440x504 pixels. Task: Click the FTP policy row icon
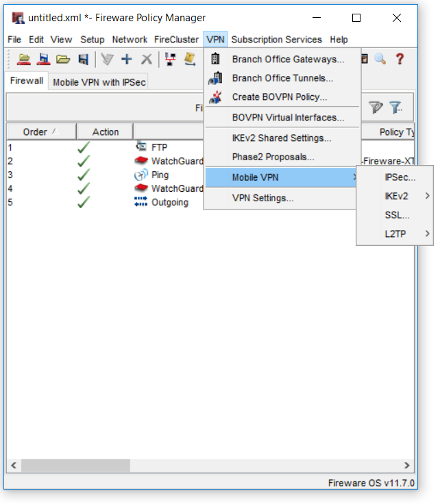[x=141, y=147]
